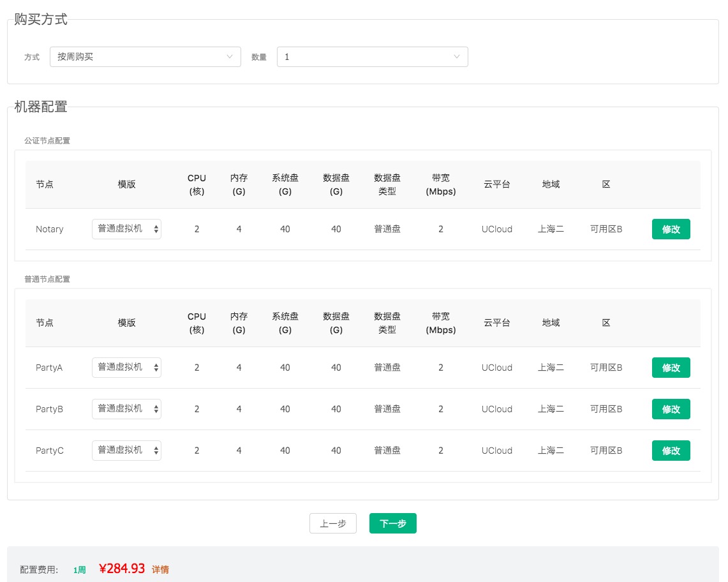The height and width of the screenshot is (582, 728).
Task: Click the 1周 duration label
Action: click(x=79, y=570)
